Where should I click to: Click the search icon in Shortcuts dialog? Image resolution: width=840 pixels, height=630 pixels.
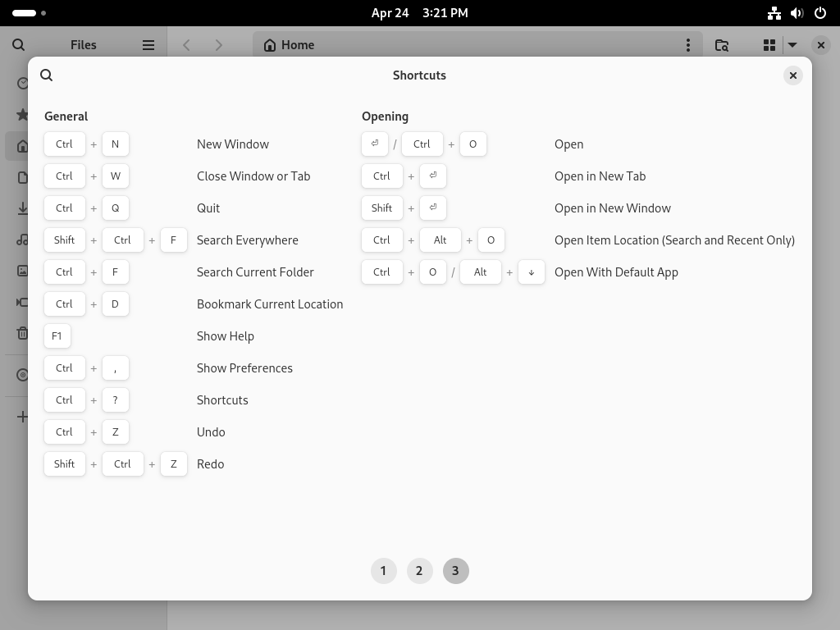47,75
